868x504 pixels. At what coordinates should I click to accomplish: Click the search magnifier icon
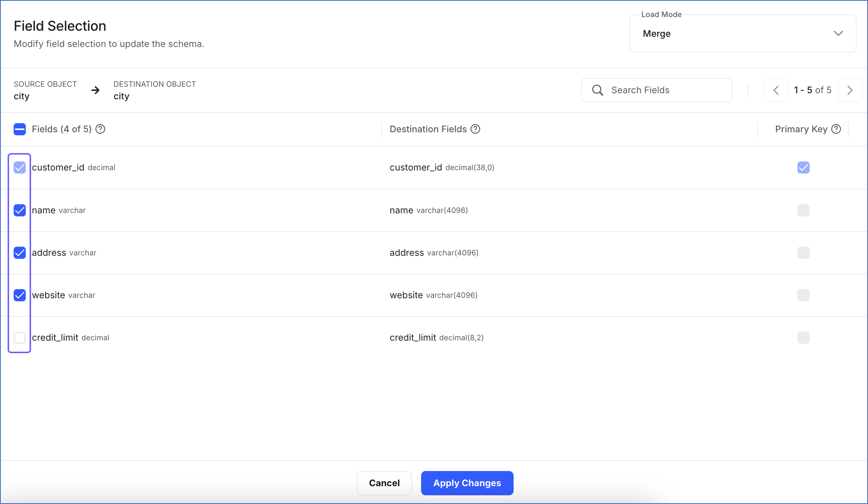(x=597, y=90)
